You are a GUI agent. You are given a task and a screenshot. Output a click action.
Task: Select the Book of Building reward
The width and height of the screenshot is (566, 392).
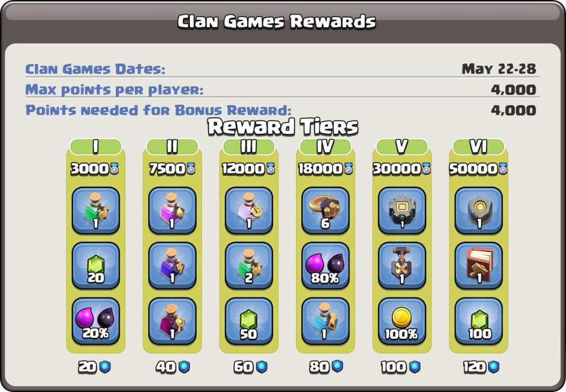click(478, 266)
